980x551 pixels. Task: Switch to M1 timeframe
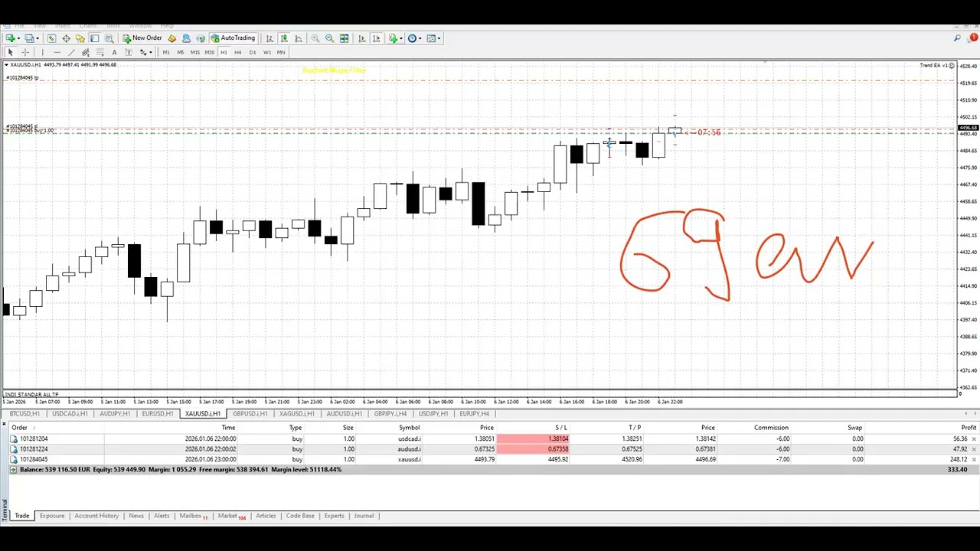[166, 52]
